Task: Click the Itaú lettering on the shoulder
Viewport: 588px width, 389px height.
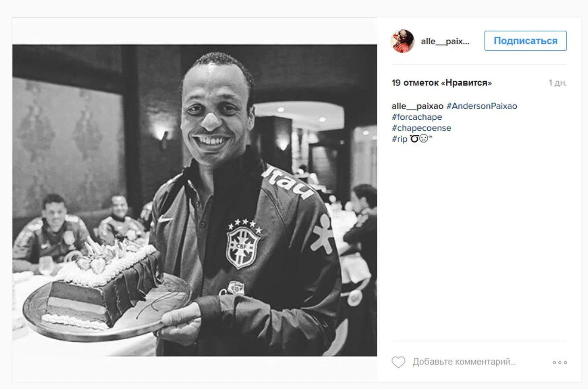Action: pos(288,182)
